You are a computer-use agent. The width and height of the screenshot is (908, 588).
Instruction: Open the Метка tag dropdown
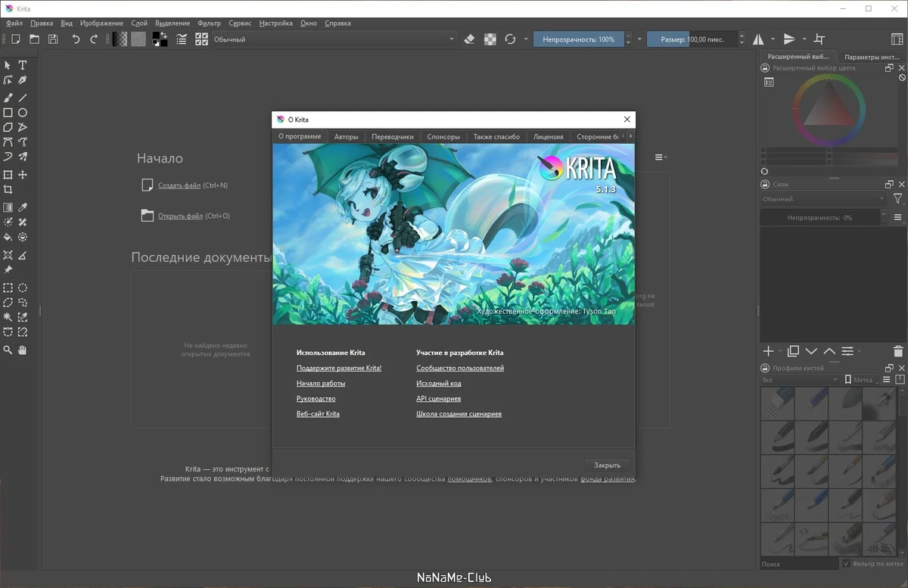(x=862, y=380)
